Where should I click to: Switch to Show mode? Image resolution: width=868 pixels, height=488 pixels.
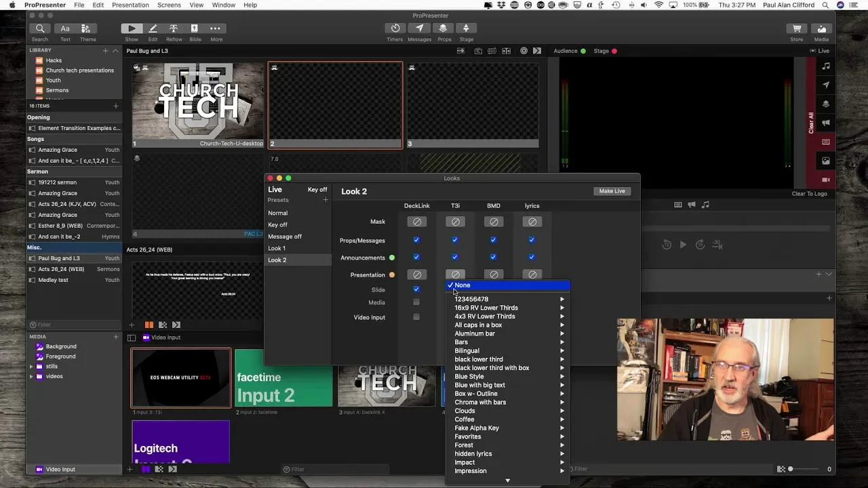point(132,28)
